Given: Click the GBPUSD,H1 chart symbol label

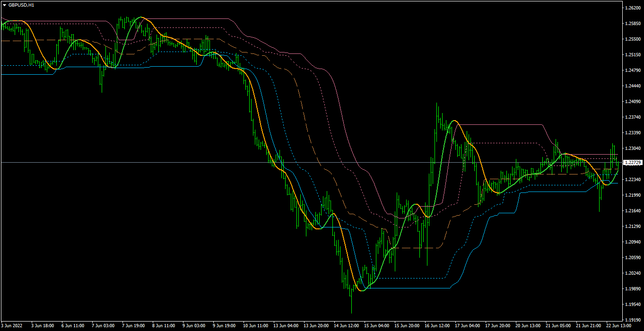Looking at the screenshot, I should pyautogui.click(x=21, y=5).
